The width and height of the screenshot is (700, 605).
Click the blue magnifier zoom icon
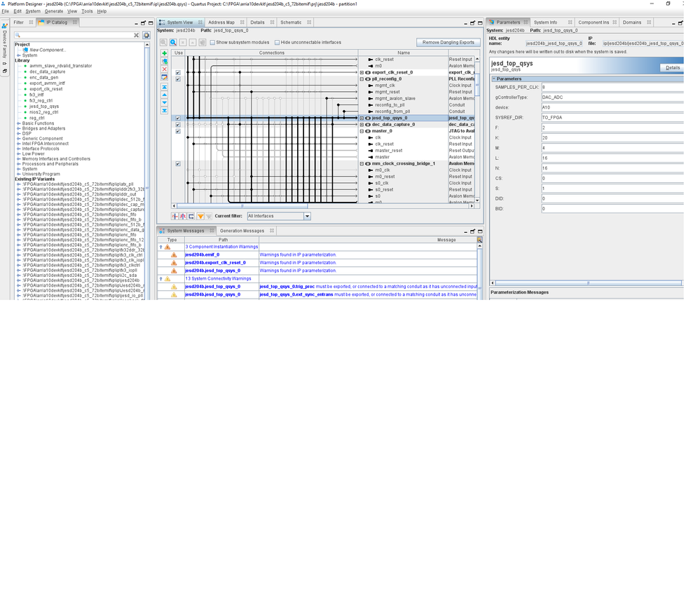tap(173, 43)
